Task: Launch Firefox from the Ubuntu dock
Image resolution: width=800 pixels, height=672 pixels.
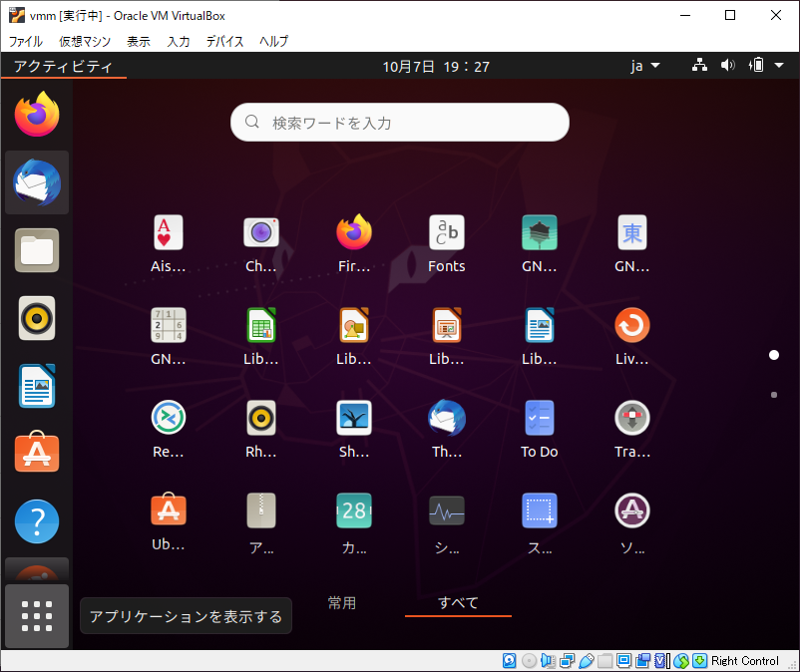Action: pyautogui.click(x=37, y=115)
